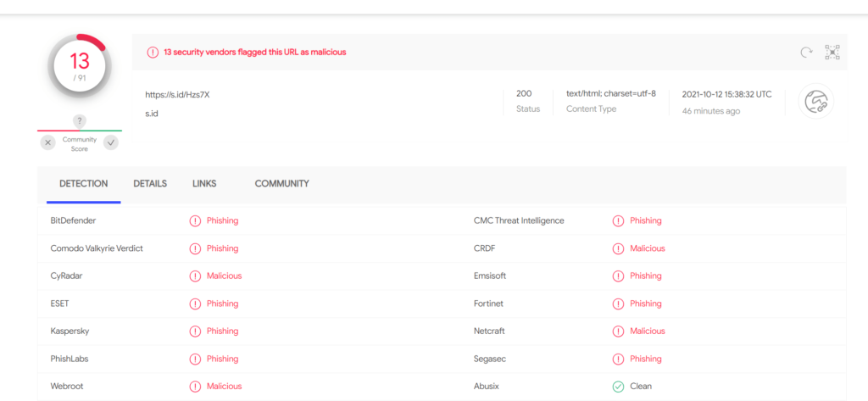
Task: Click the green check icon beside Abusix Clean
Action: 618,387
